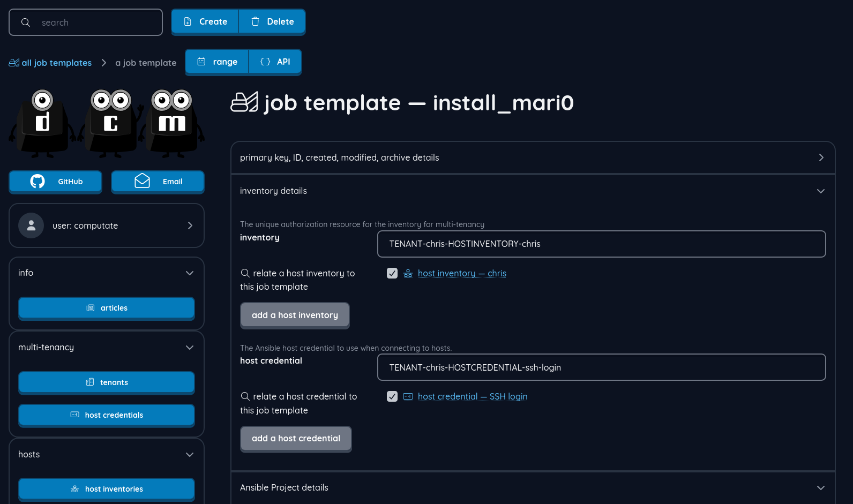Collapse the info sidebar section

[107, 273]
